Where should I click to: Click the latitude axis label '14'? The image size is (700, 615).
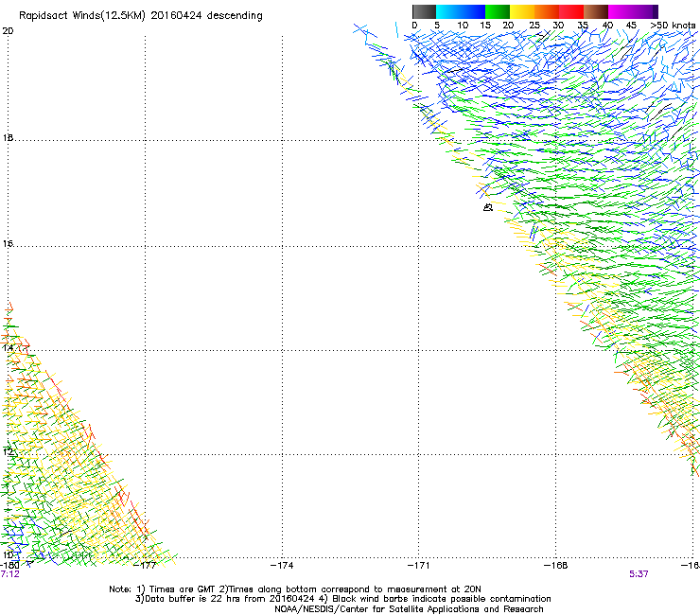8,348
